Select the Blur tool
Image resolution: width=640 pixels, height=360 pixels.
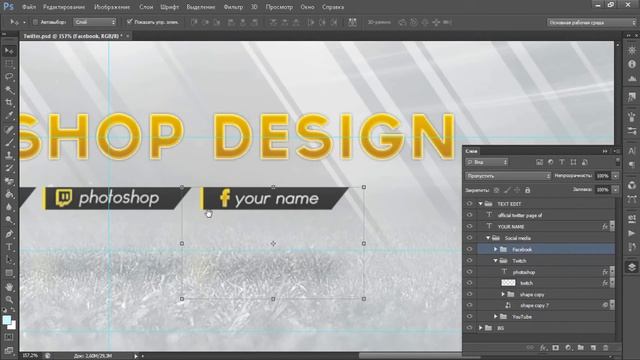pos(9,207)
